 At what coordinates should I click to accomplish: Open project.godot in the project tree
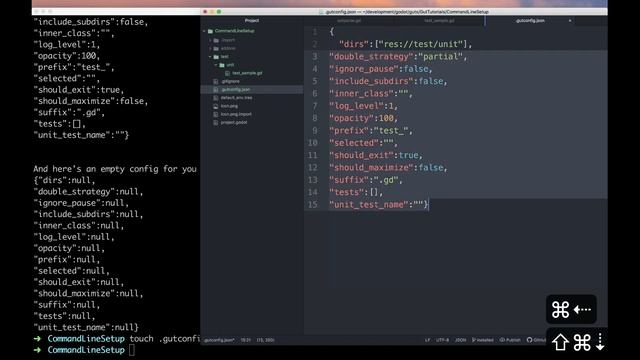[234, 122]
